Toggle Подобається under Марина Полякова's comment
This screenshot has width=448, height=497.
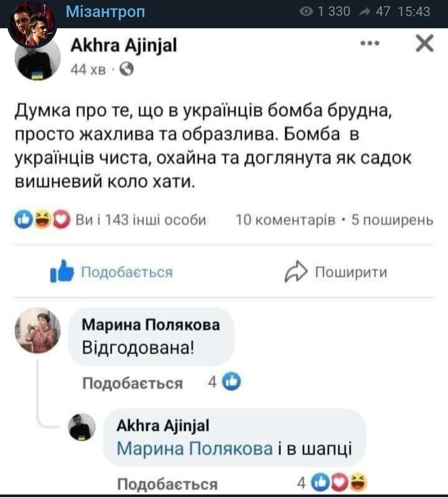tap(132, 383)
